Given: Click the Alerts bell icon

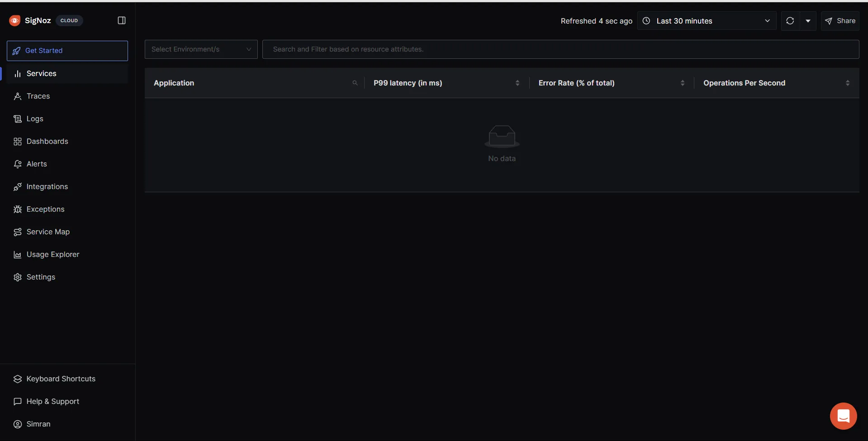Looking at the screenshot, I should tap(18, 164).
